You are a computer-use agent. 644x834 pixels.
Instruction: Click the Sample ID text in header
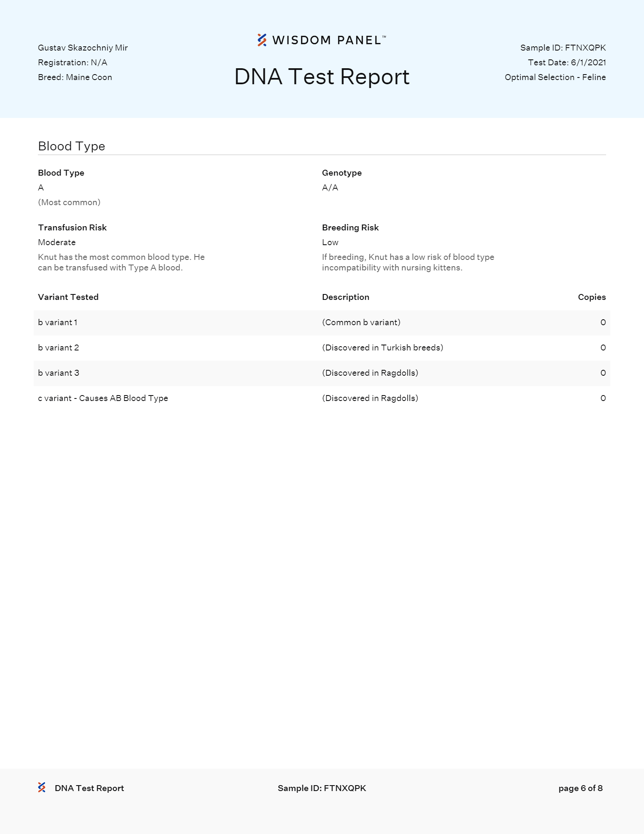563,48
